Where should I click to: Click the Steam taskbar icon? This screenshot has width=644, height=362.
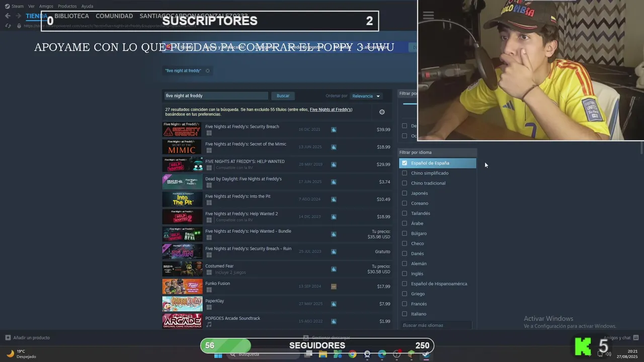[x=426, y=354]
